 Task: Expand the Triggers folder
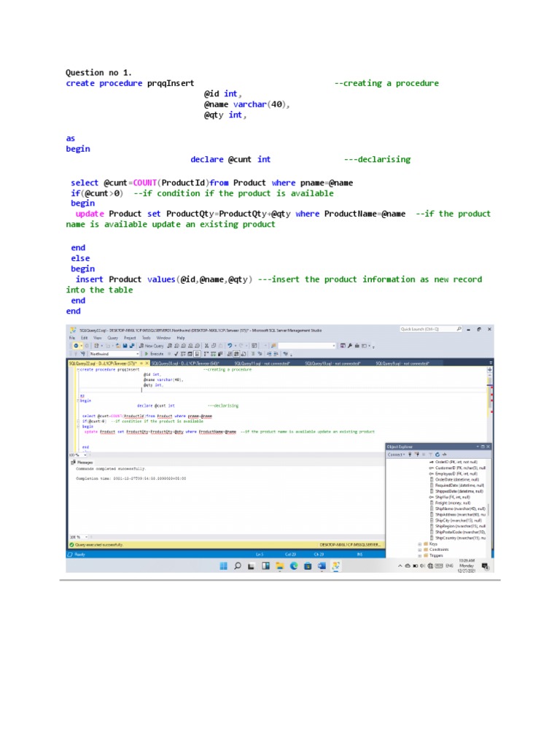(419, 555)
